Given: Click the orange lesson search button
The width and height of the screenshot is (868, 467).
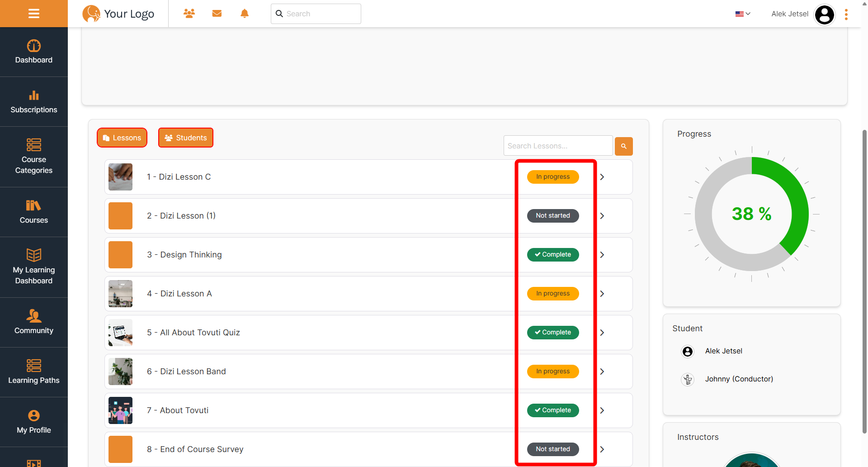Looking at the screenshot, I should (x=624, y=146).
